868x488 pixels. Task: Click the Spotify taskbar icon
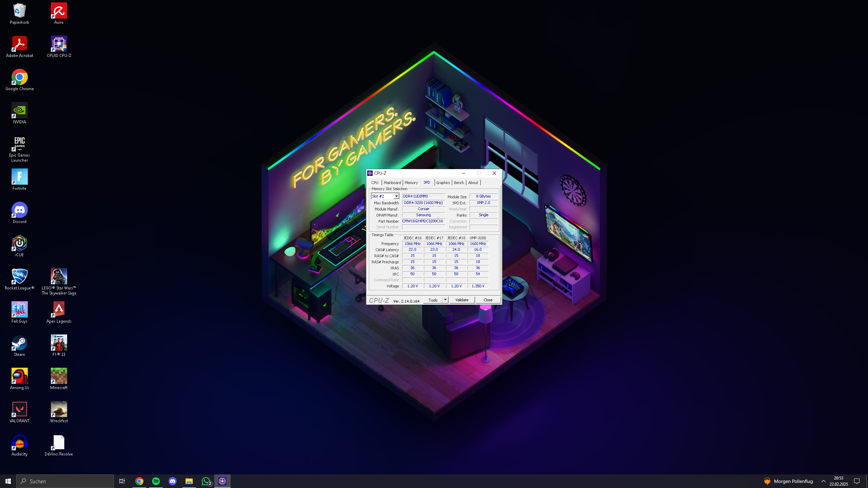(x=156, y=481)
